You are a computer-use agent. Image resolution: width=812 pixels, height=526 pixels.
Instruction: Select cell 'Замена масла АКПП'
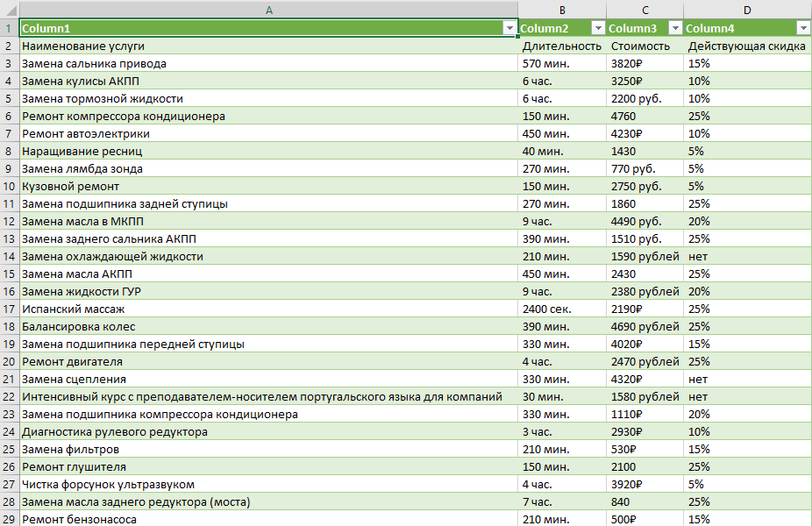tap(269, 274)
